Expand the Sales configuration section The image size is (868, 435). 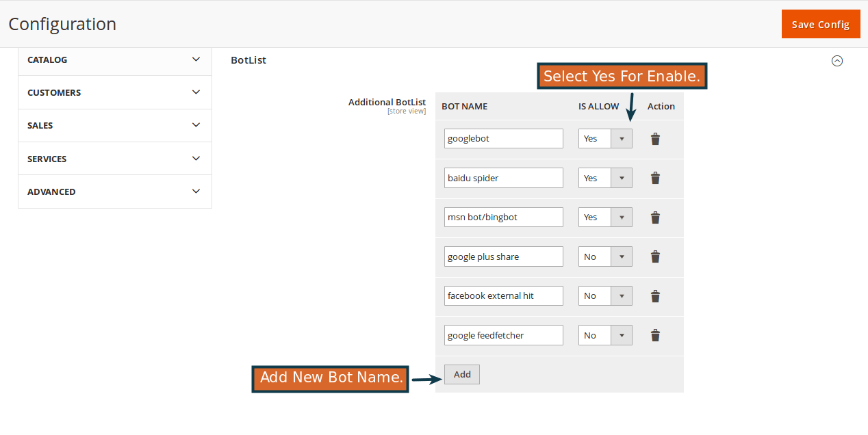[115, 125]
